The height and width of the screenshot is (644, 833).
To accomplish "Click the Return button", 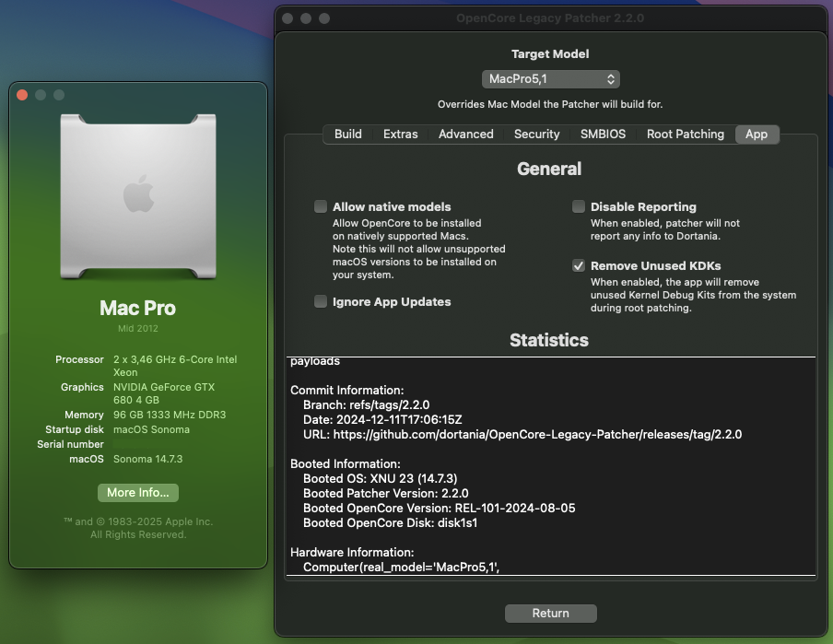I will pos(550,614).
